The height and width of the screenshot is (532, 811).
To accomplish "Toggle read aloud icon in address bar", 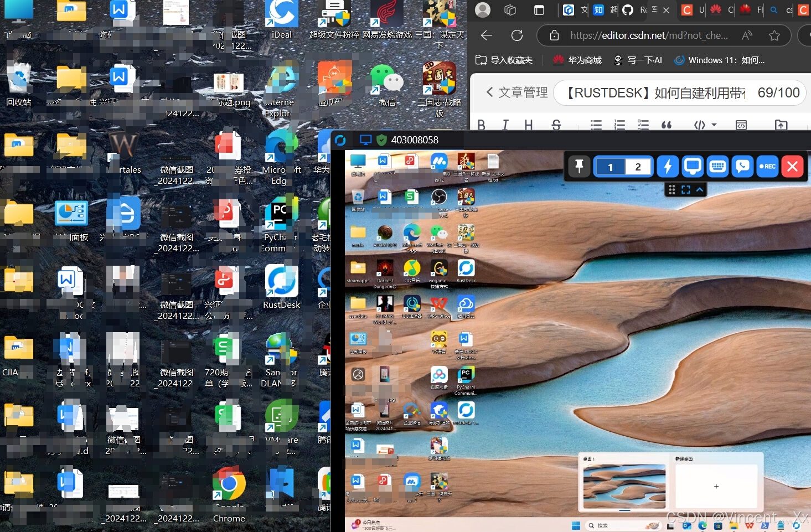I will tap(747, 35).
